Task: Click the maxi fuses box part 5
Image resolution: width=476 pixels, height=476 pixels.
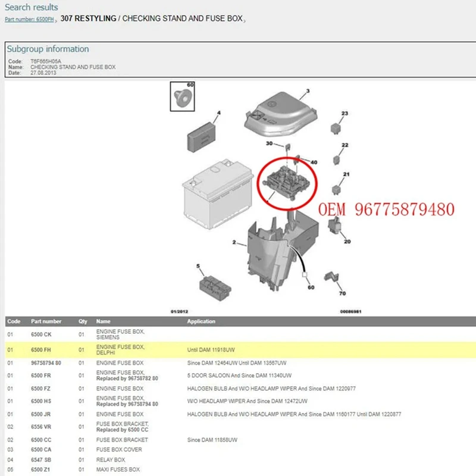Action: (x=215, y=287)
